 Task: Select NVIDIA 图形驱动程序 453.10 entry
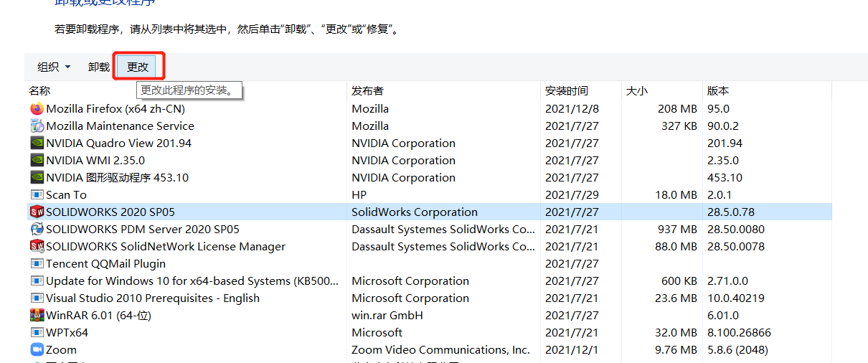118,178
